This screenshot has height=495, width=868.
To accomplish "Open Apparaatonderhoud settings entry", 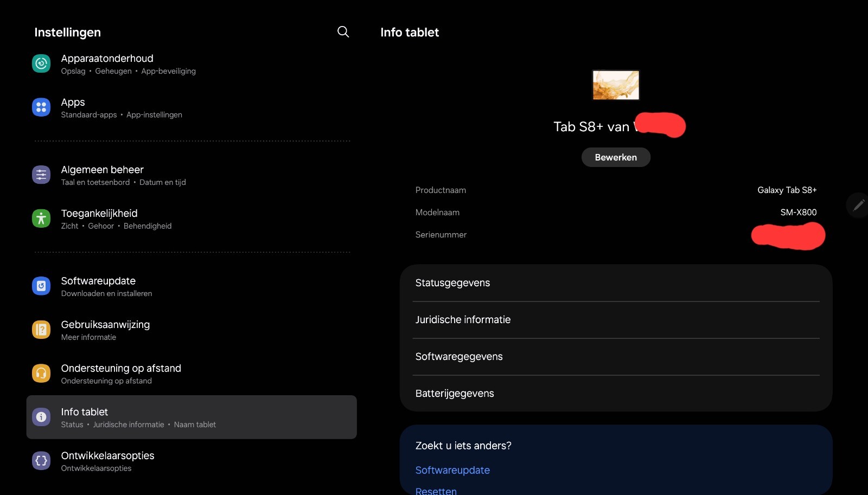I will (192, 64).
